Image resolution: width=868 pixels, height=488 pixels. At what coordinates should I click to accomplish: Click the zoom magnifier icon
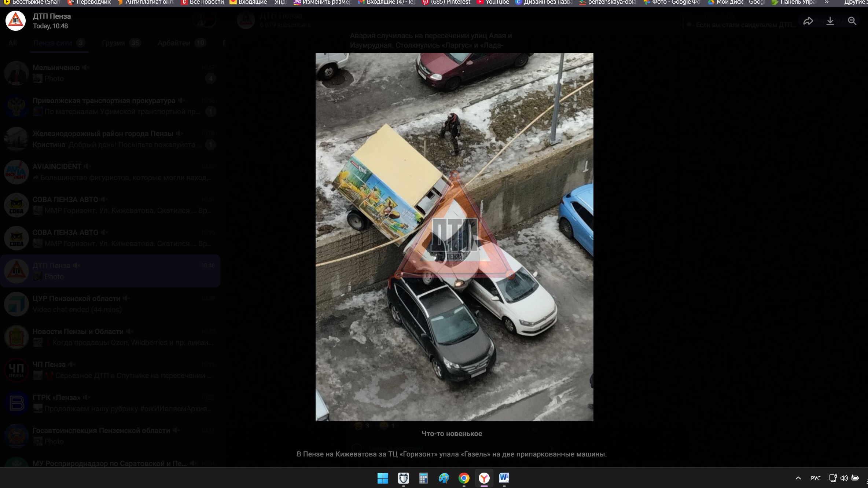(x=852, y=21)
